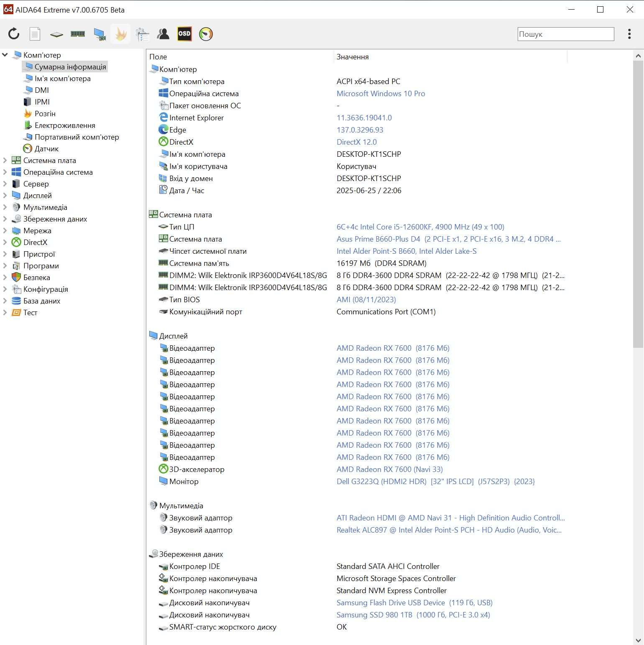Click the user profile toolbar icon
The width and height of the screenshot is (644, 645).
(163, 34)
